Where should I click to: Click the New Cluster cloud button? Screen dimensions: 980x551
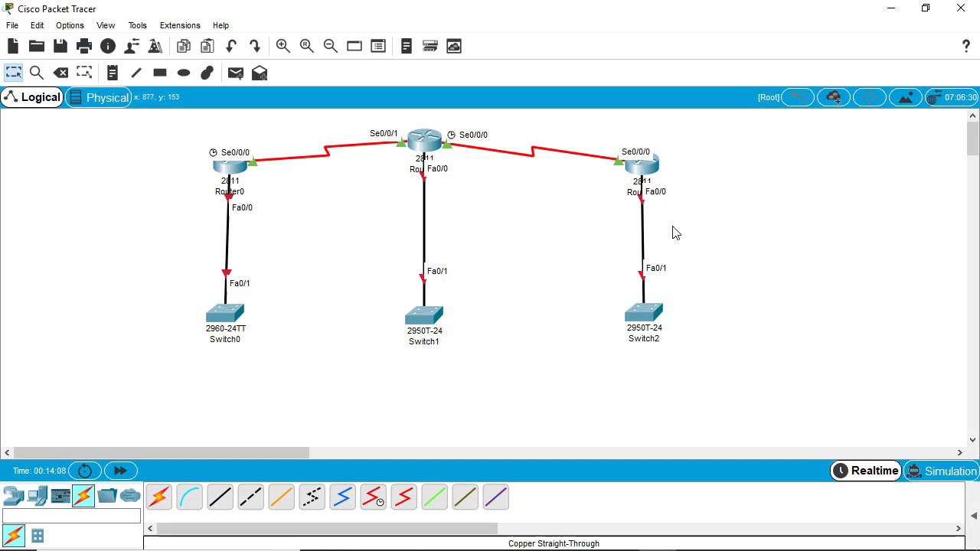pos(834,97)
